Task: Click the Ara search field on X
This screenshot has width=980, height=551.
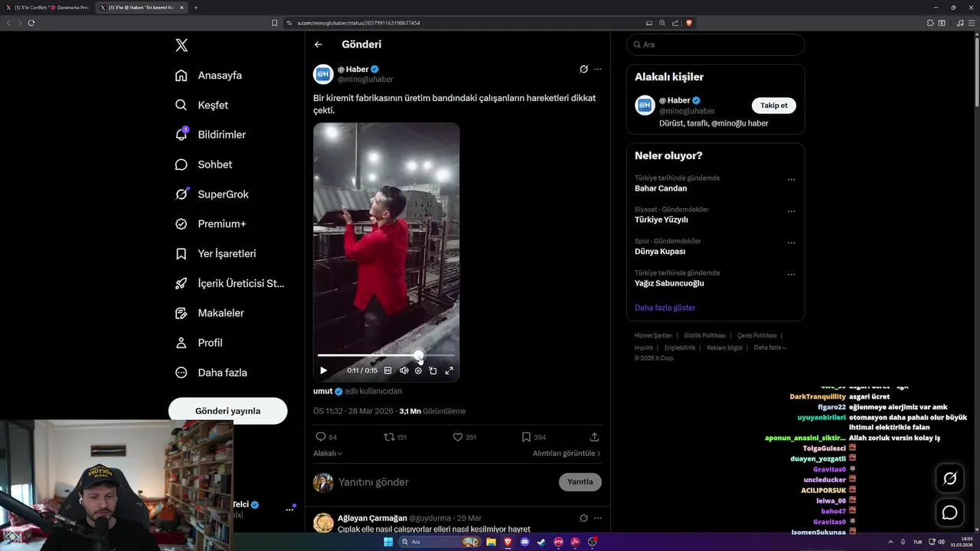Action: tap(715, 44)
